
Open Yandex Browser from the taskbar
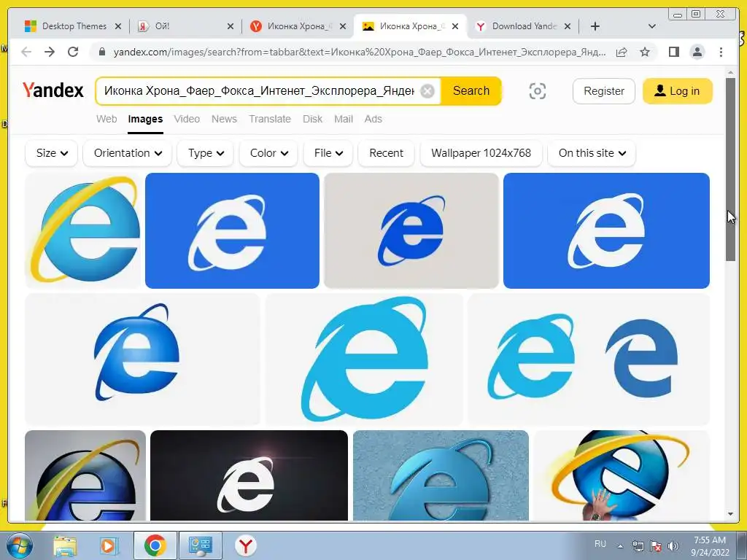click(x=246, y=545)
